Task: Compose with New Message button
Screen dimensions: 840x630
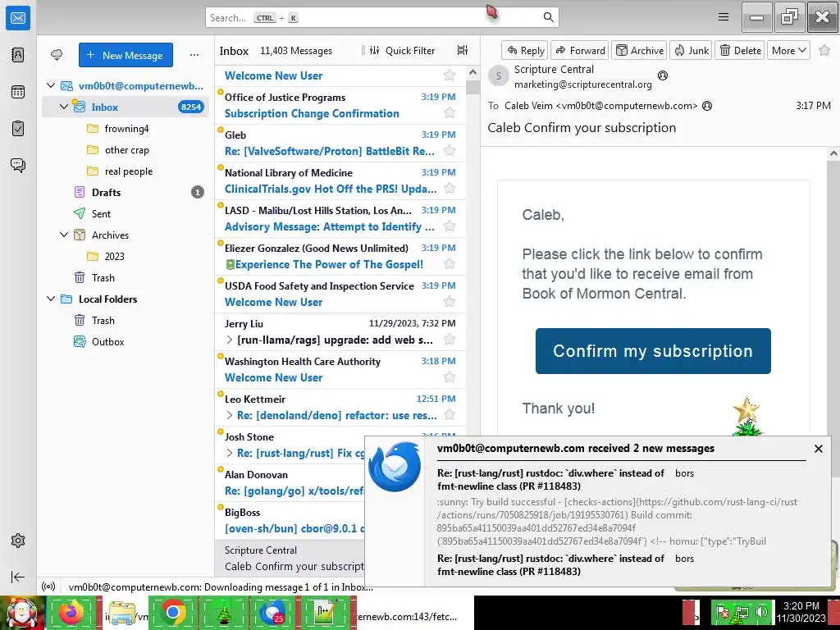Action: tap(126, 55)
